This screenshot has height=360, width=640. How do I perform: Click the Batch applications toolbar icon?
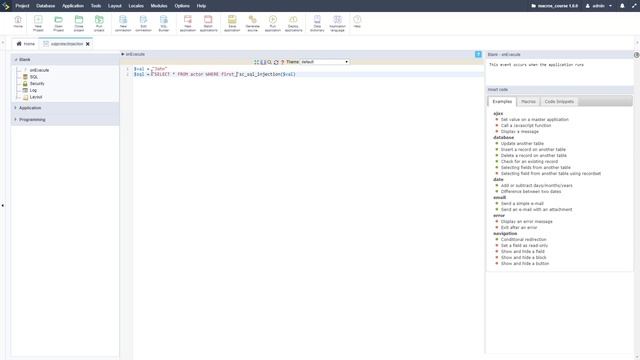coord(208,24)
